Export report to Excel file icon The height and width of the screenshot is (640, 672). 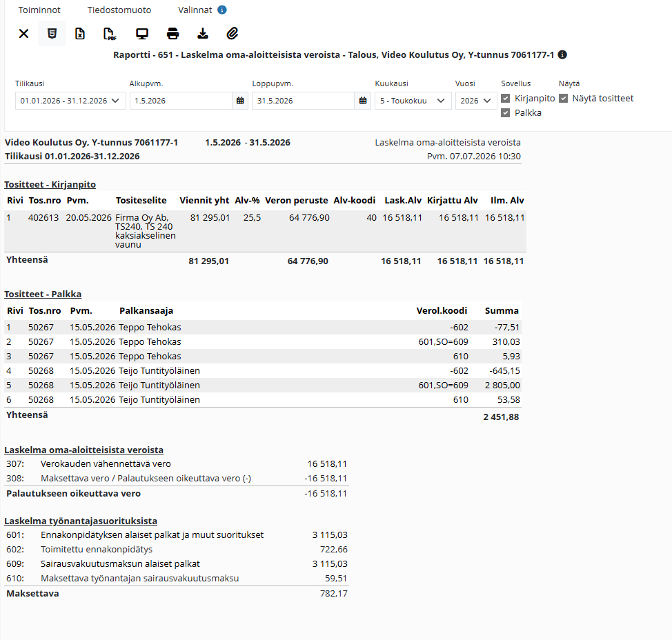pyautogui.click(x=80, y=33)
